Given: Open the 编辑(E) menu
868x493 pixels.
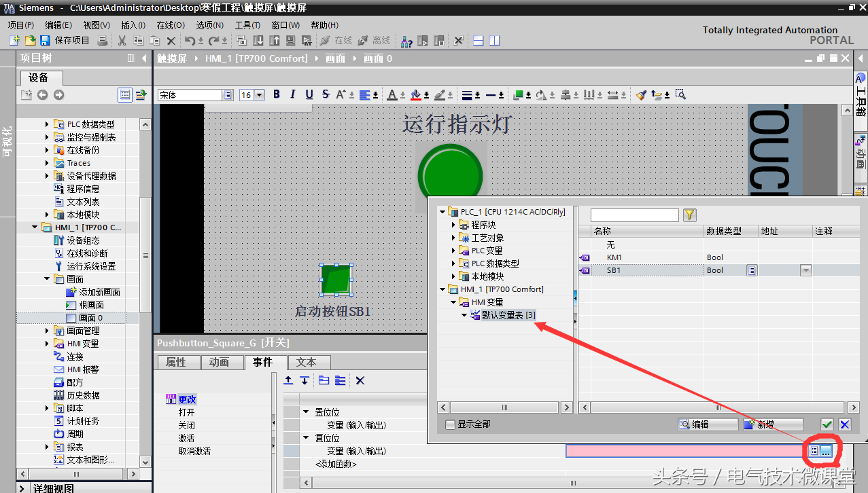Looking at the screenshot, I should 58,25.
